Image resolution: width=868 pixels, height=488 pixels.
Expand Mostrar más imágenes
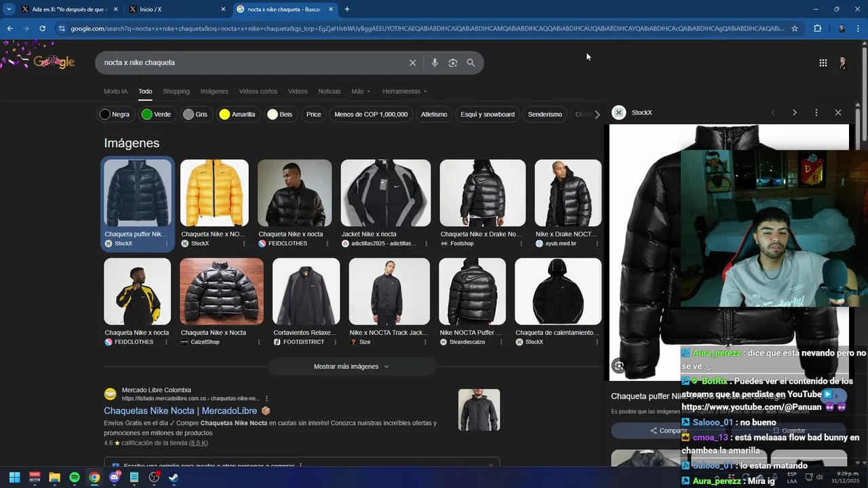pos(351,367)
